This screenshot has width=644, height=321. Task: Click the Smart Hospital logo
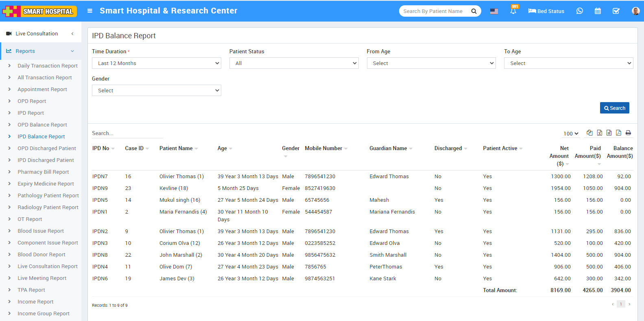click(x=39, y=11)
